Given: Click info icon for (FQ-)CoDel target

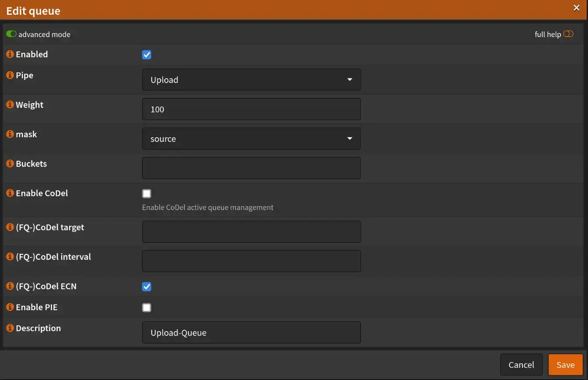Looking at the screenshot, I should 10,228.
